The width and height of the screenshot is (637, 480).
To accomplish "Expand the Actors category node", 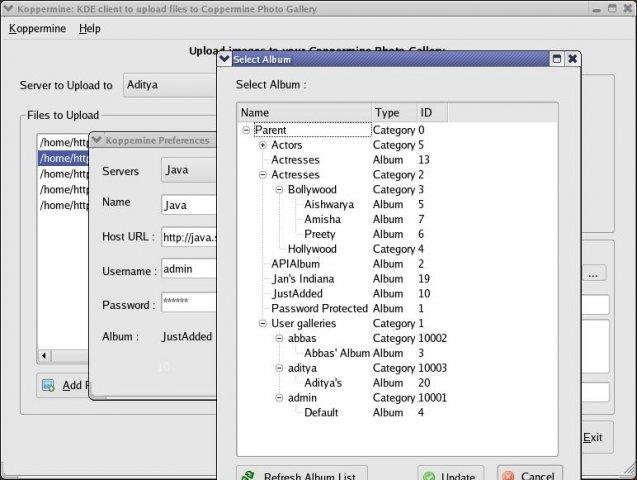I will [262, 145].
